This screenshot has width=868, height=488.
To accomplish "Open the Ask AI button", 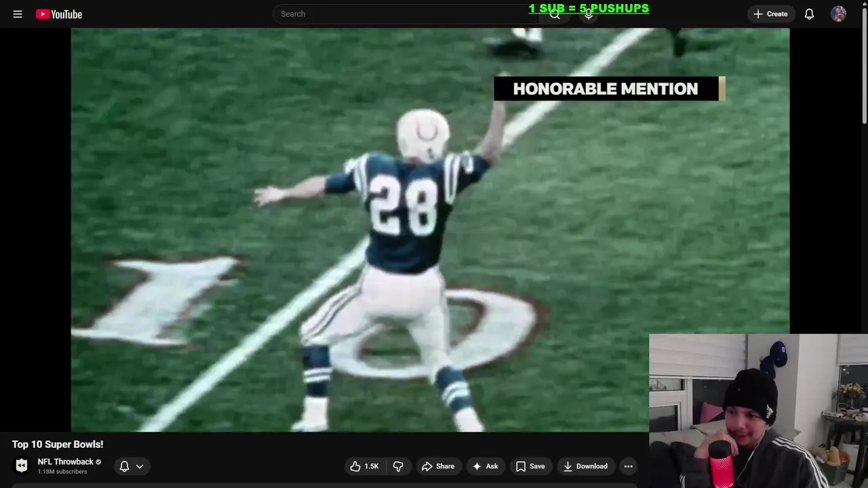I will (486, 466).
